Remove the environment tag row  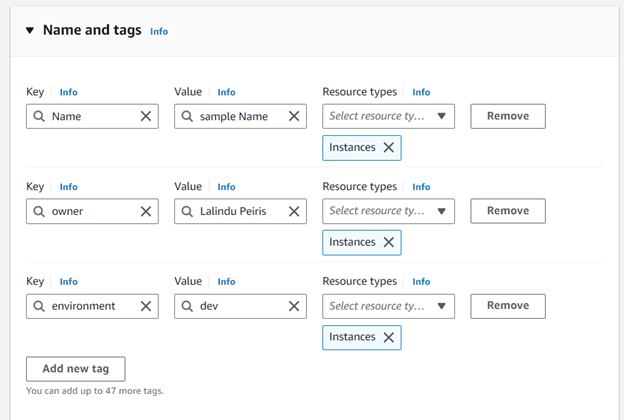508,306
